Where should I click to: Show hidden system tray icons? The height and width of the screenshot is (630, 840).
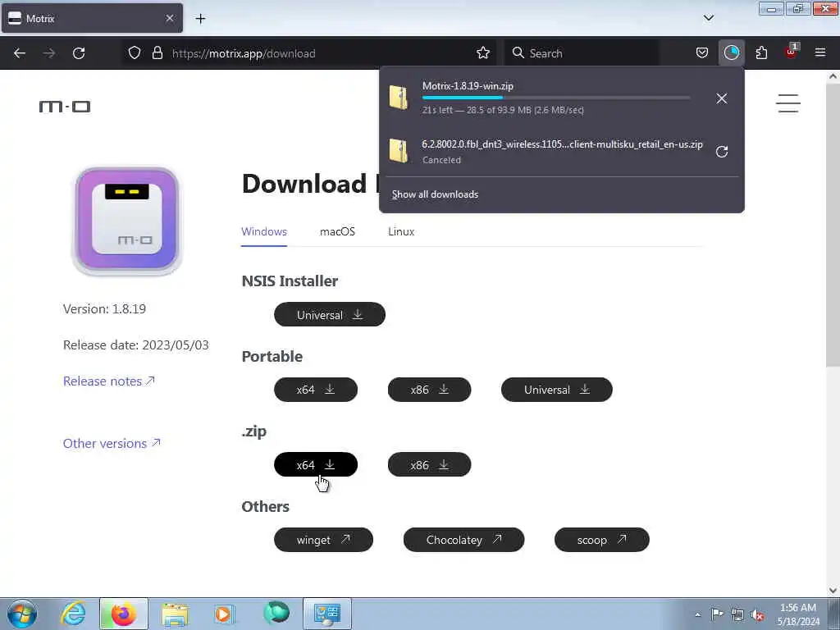click(697, 614)
